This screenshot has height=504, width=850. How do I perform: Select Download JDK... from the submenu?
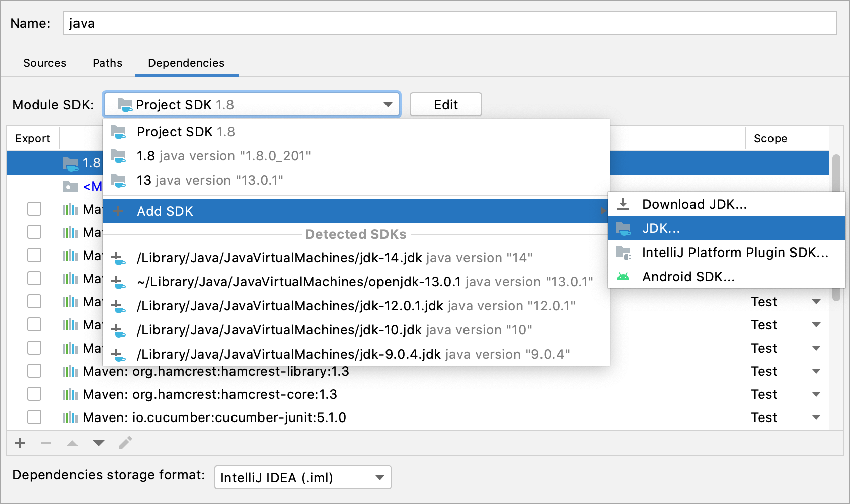694,204
